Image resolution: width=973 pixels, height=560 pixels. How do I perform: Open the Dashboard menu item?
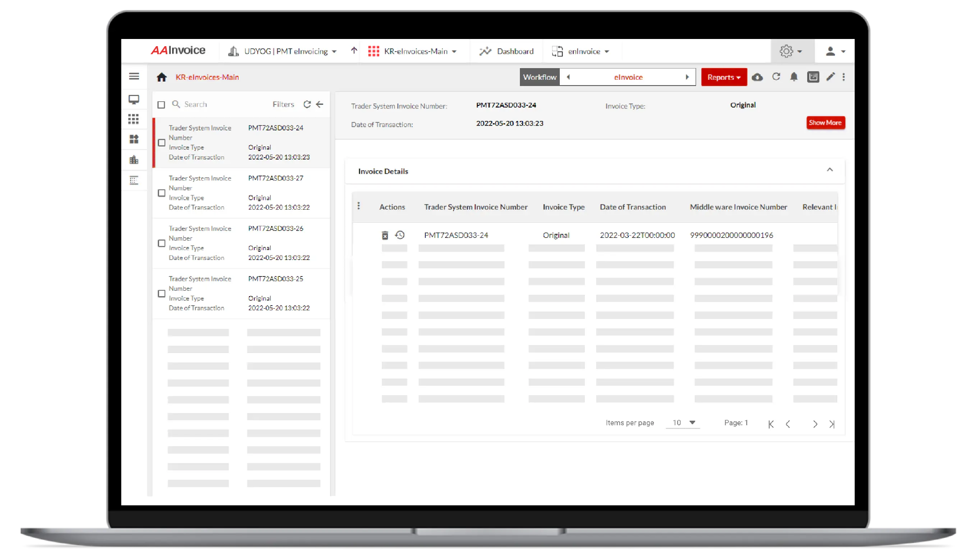pos(506,52)
